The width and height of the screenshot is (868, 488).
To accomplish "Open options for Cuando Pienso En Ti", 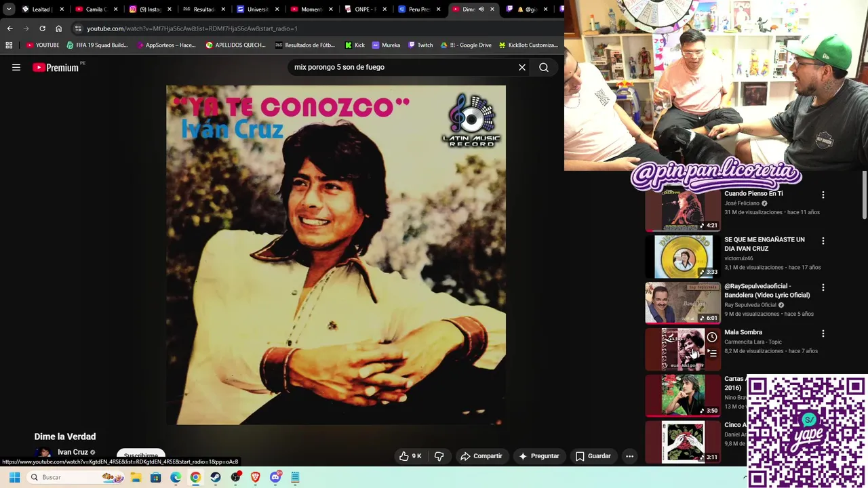I will 823,195.
